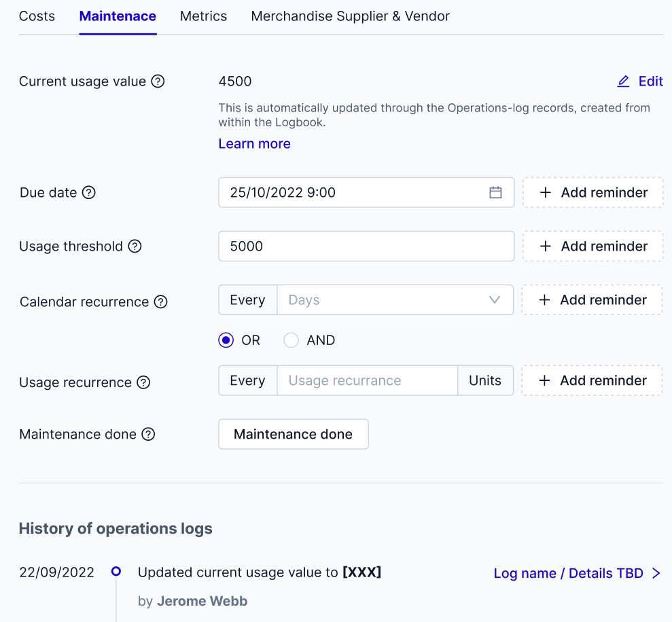Follow the Learn more link

click(254, 143)
